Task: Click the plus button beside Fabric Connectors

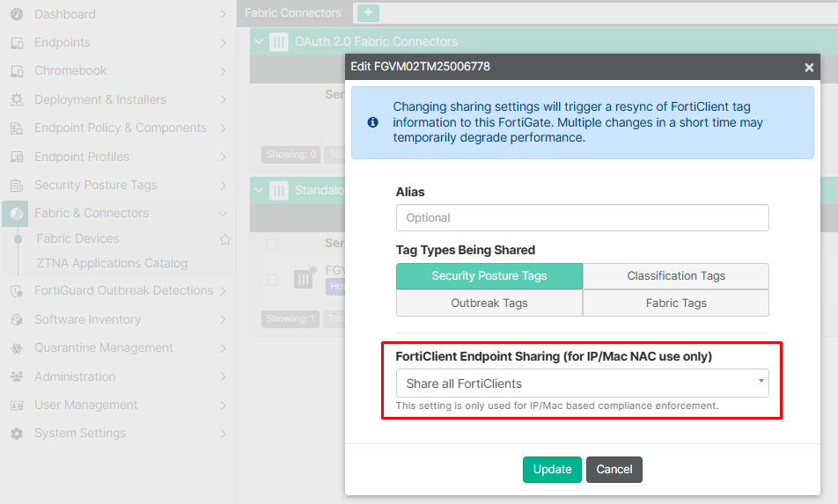Action: pos(368,13)
